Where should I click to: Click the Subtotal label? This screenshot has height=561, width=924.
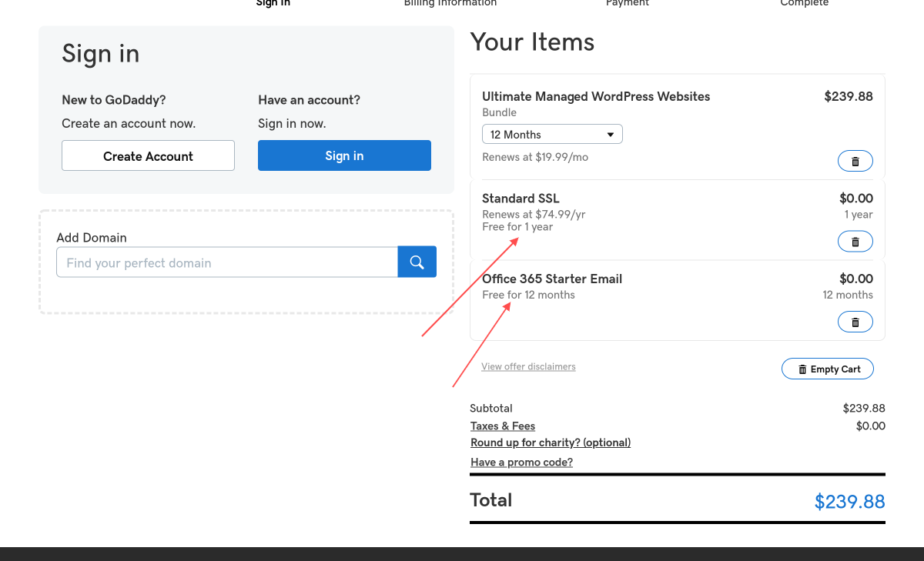point(491,408)
